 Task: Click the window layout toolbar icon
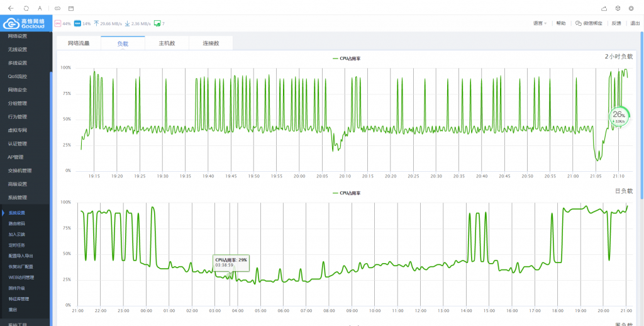click(x=71, y=8)
